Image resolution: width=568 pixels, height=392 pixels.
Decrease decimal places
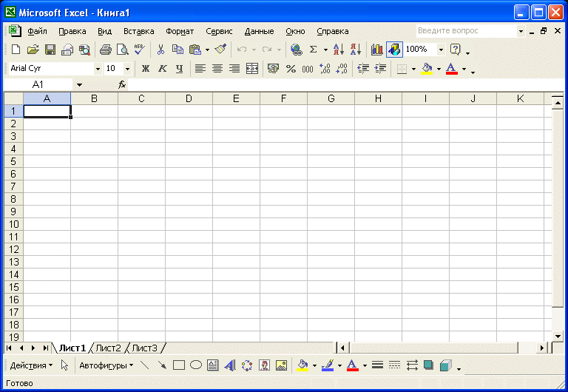(x=342, y=69)
